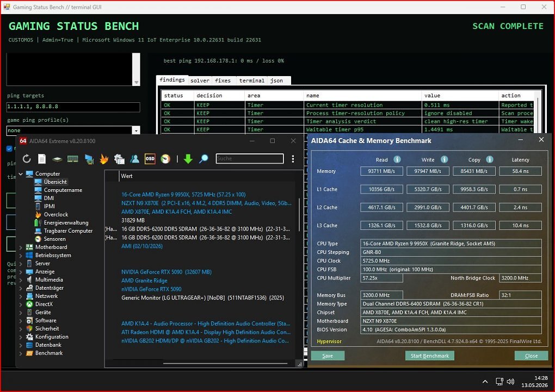Open the sensor gauge icon in AIDA64 toolbar
This screenshot has height=392, width=555.
coord(165,159)
